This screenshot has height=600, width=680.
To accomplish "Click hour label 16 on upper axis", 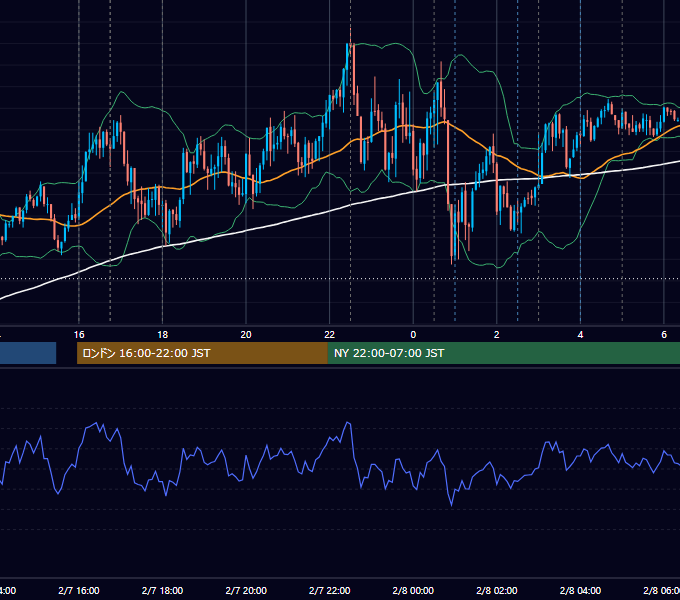I will [x=79, y=335].
